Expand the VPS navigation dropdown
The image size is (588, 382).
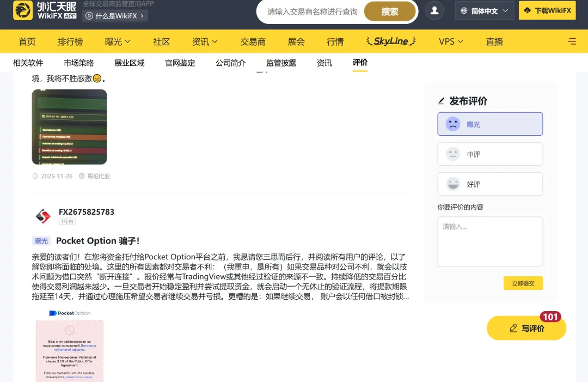point(451,41)
